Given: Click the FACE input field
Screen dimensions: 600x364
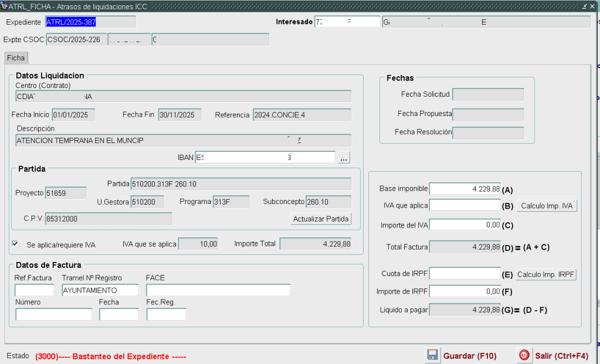Looking at the screenshot, I should [x=218, y=290].
